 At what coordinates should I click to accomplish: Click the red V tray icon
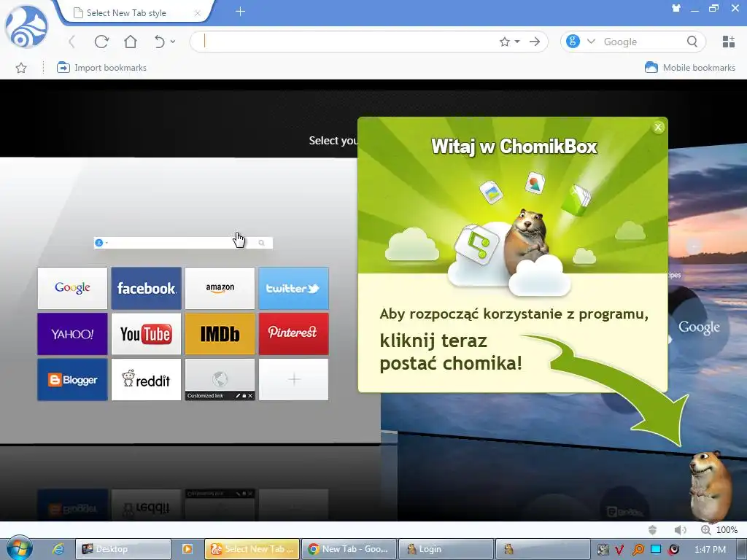(620, 550)
